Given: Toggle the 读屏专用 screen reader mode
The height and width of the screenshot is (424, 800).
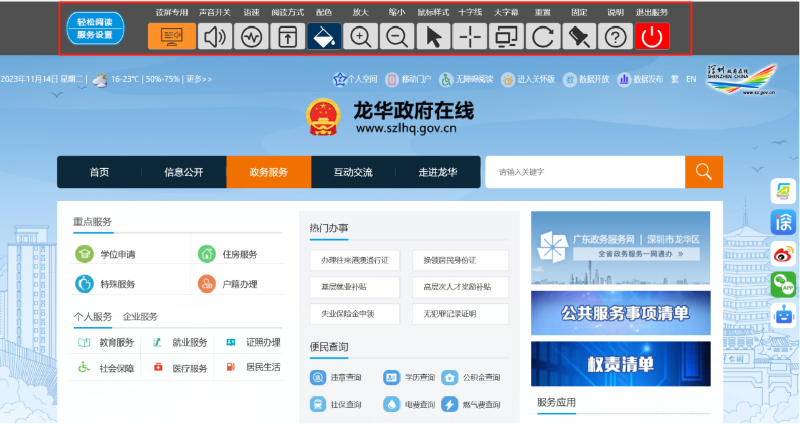Looking at the screenshot, I should pos(172,36).
